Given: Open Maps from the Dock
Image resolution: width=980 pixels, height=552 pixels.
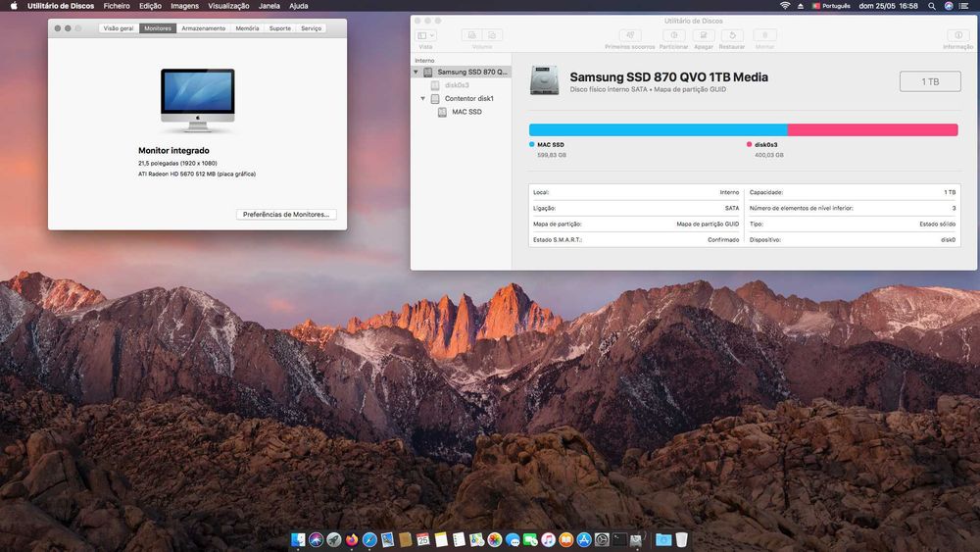Looking at the screenshot, I should point(477,539).
